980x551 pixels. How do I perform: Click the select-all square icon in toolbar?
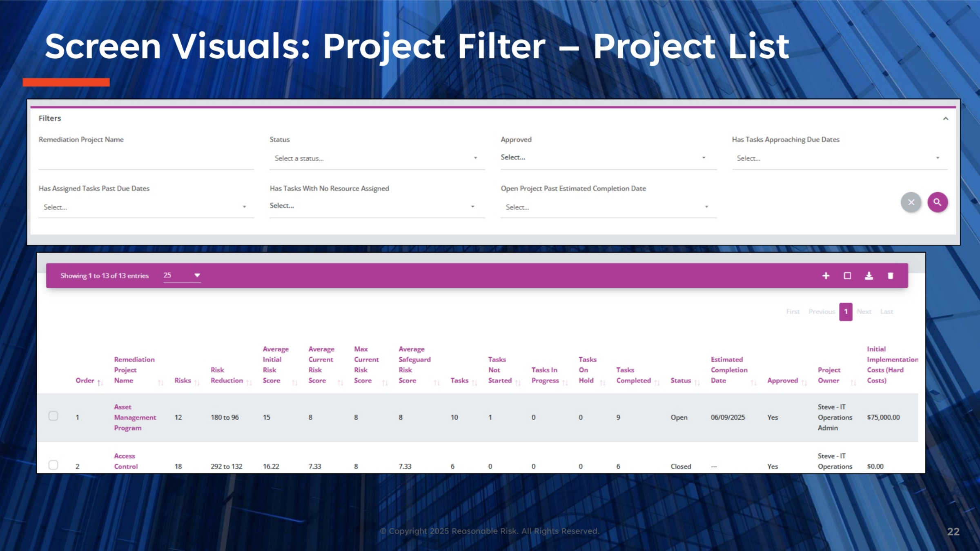point(847,276)
